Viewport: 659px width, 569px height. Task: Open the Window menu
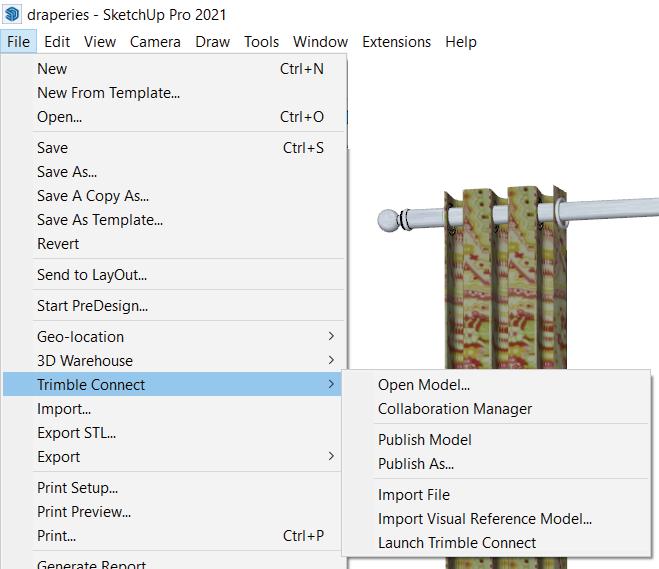coord(320,42)
